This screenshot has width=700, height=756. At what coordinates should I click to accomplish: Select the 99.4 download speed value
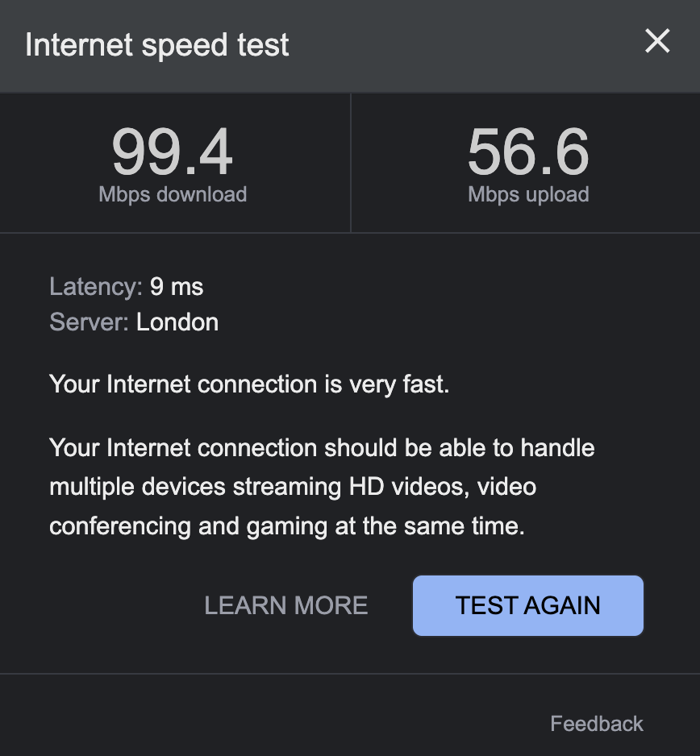click(x=173, y=152)
